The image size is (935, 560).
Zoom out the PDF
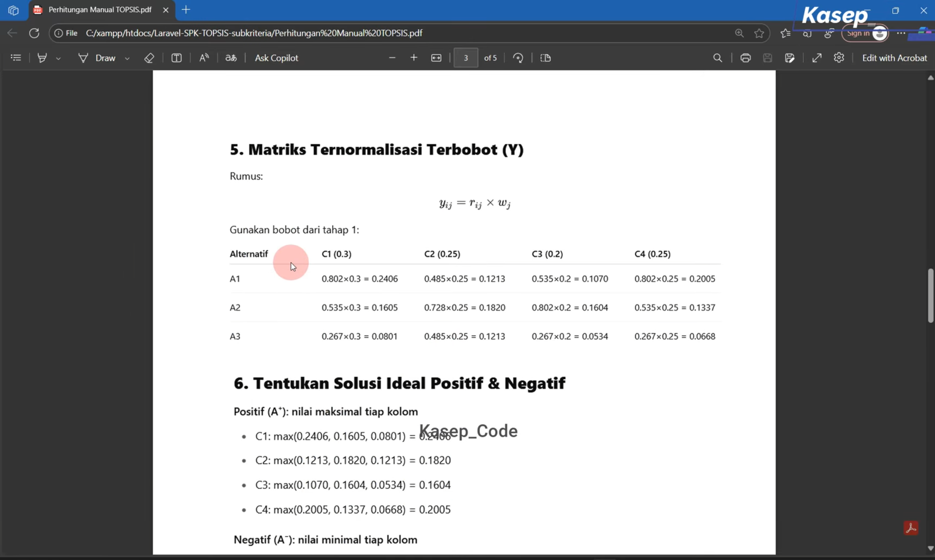tap(392, 58)
